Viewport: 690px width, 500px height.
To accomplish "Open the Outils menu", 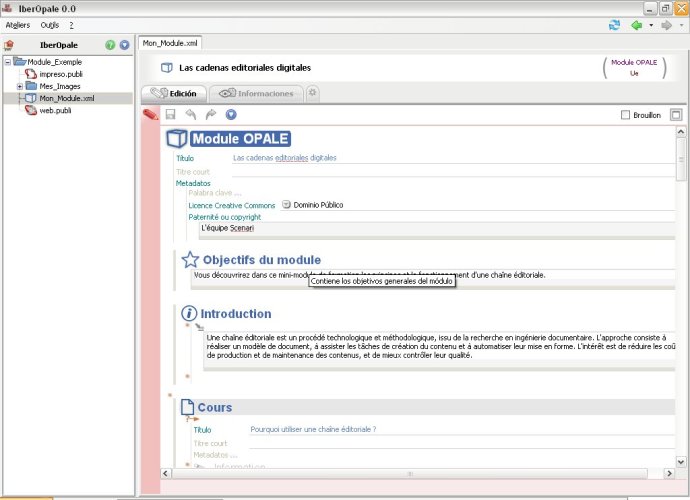I will 50,25.
